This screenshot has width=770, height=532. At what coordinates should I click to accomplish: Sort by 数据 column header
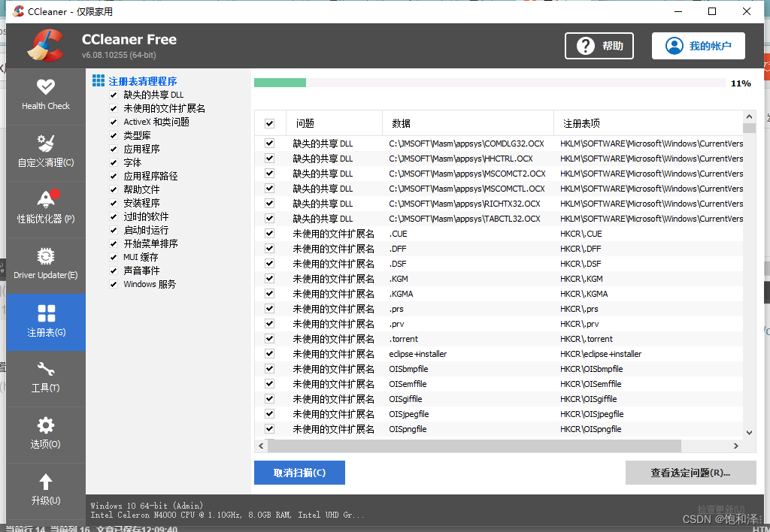[468, 123]
